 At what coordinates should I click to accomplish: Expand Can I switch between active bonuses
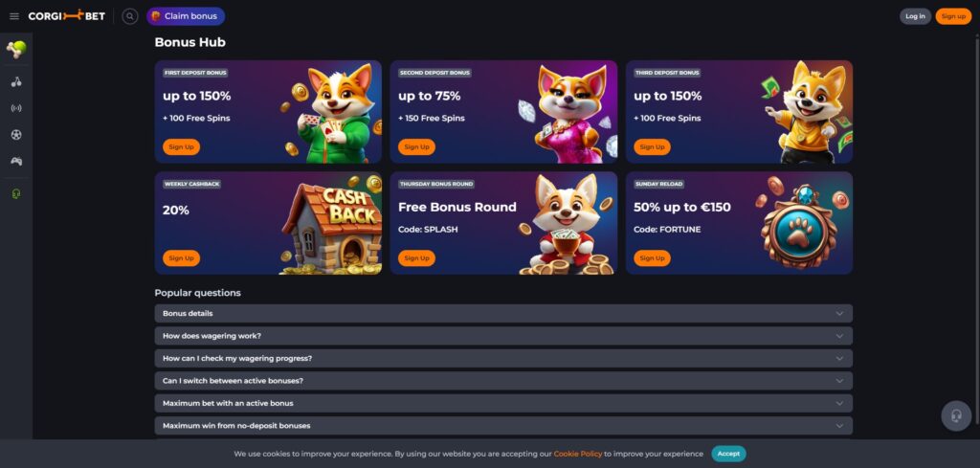coord(503,381)
